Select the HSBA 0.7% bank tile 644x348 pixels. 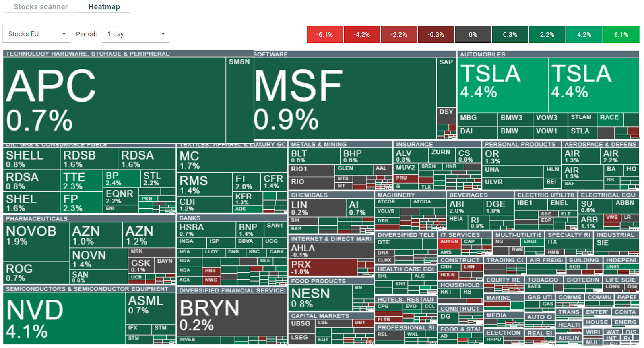(206, 230)
